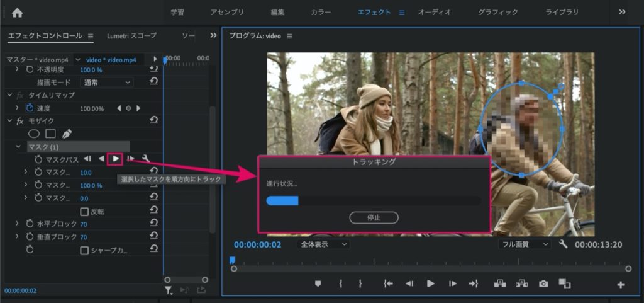Collapse the マスク (1) group
644x303 pixels.
tap(18, 146)
